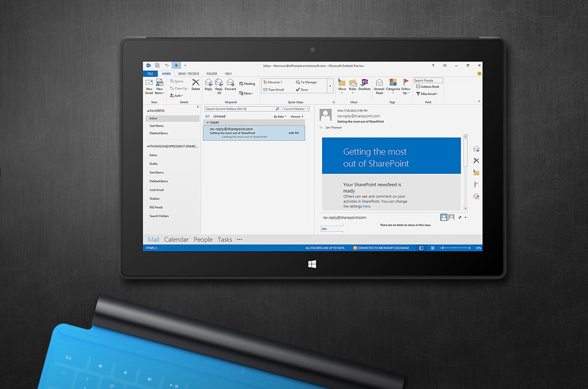Choose the Move to: ? quick step

[x=272, y=82]
